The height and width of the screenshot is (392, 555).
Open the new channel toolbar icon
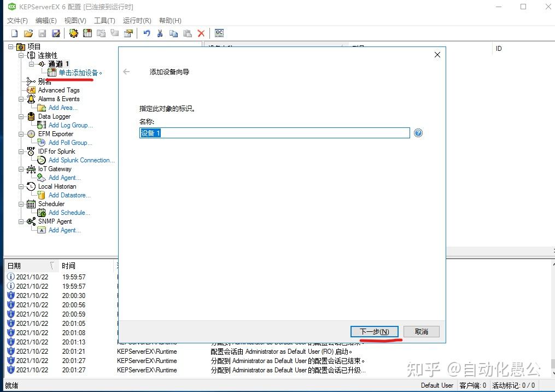73,33
